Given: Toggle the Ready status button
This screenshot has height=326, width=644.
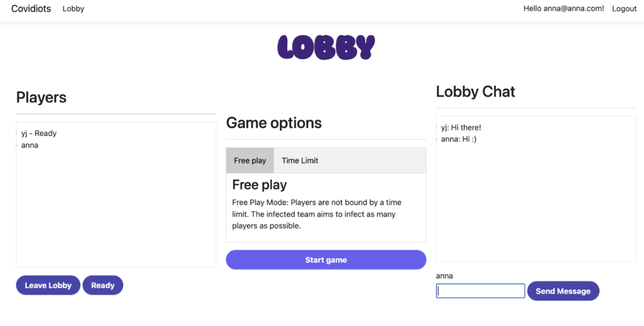Looking at the screenshot, I should 103,285.
